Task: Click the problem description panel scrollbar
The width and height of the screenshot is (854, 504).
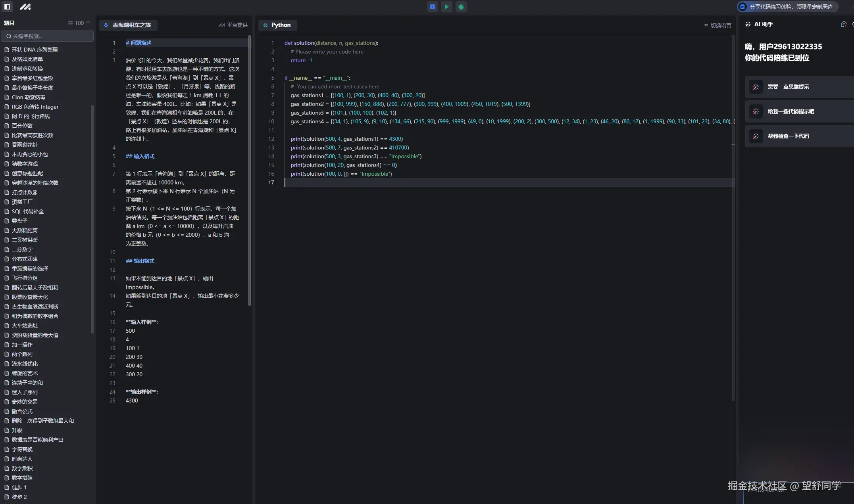Action: pos(250,171)
